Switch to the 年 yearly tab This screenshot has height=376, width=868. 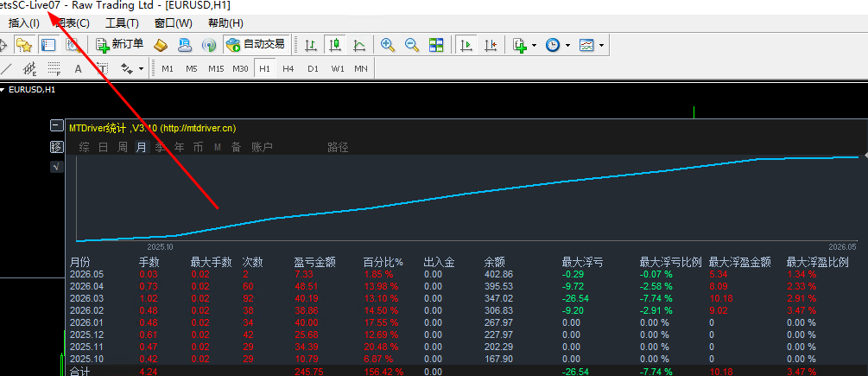point(180,147)
